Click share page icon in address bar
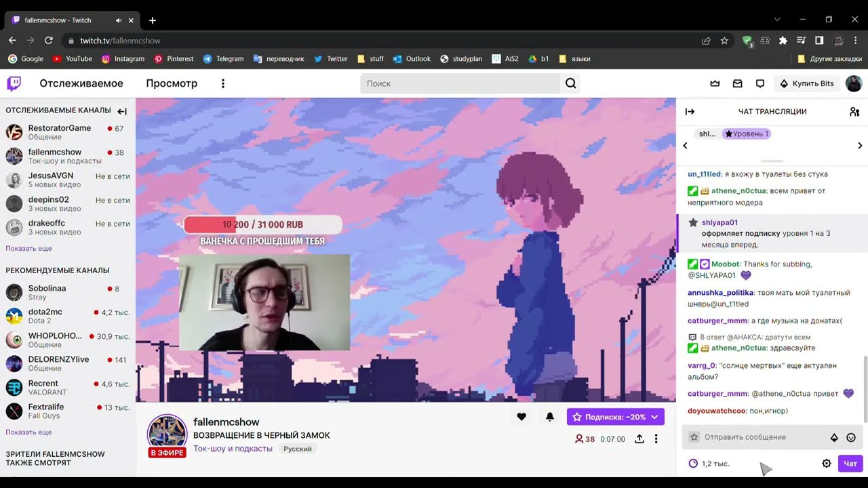 (706, 41)
